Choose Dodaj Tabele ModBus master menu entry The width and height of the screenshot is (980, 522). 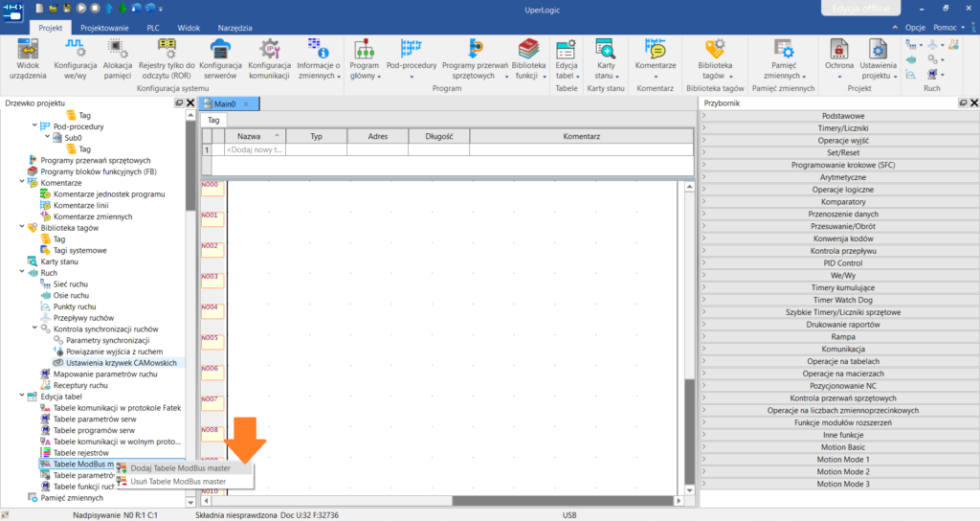click(185, 468)
